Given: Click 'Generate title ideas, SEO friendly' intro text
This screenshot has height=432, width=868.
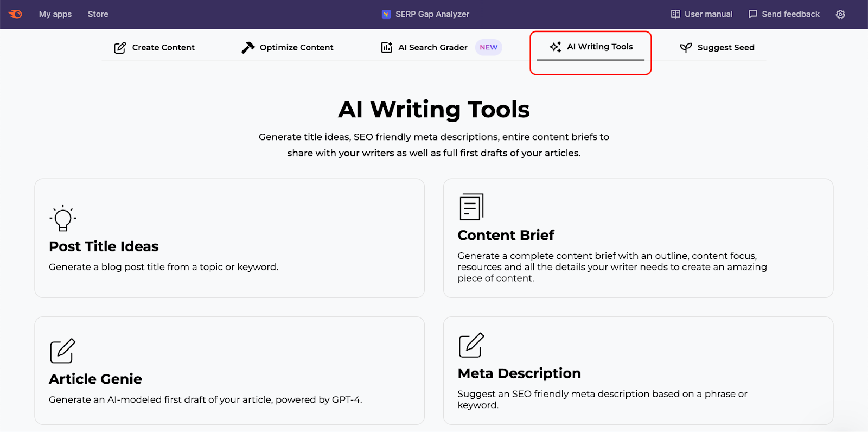Looking at the screenshot, I should [x=434, y=145].
